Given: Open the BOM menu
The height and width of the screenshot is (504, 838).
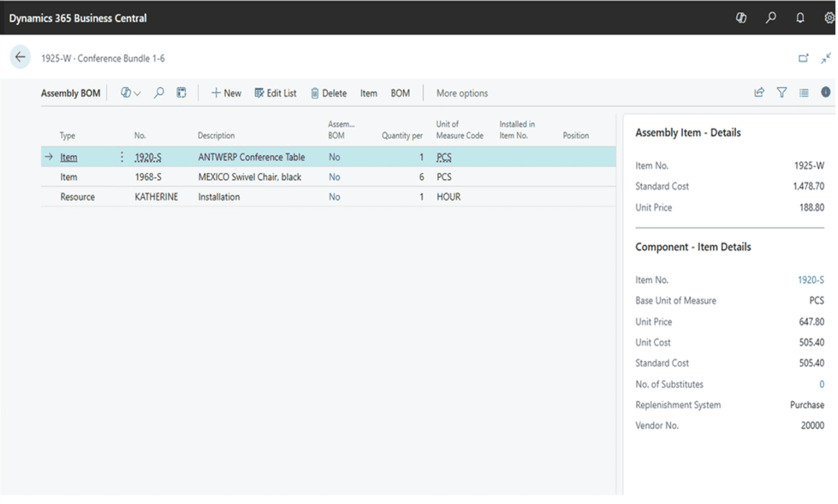Looking at the screenshot, I should tap(400, 93).
